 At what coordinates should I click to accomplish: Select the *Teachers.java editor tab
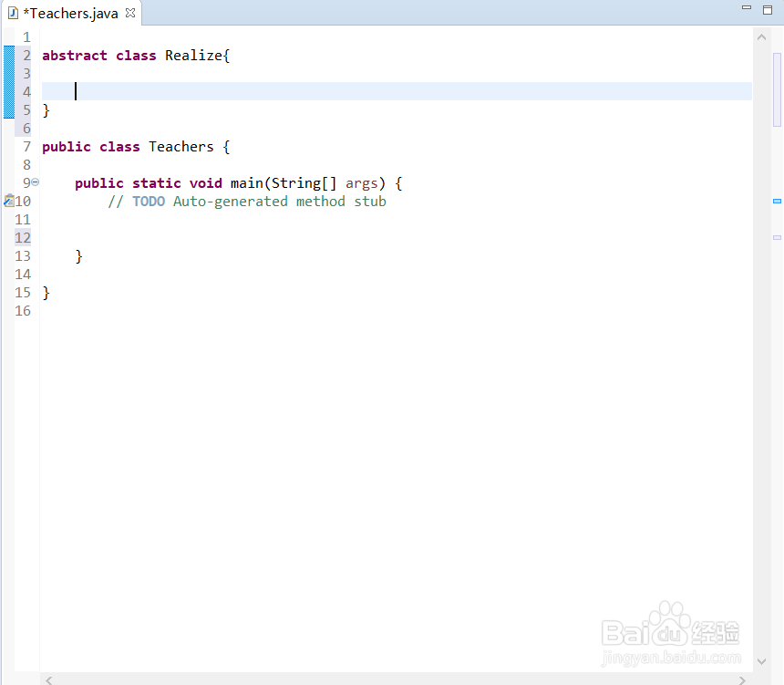71,13
